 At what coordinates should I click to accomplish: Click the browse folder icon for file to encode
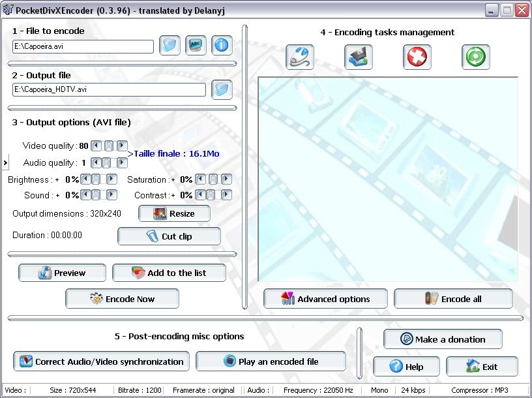pos(170,46)
